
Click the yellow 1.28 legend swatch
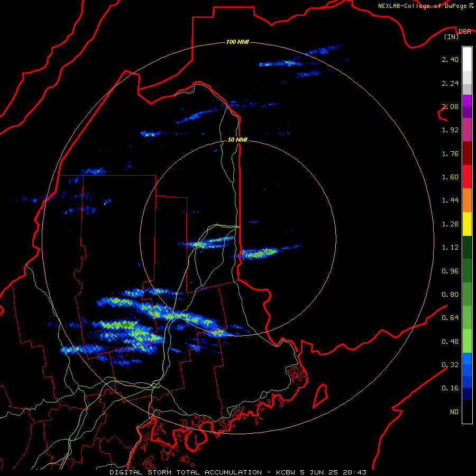tap(467, 224)
